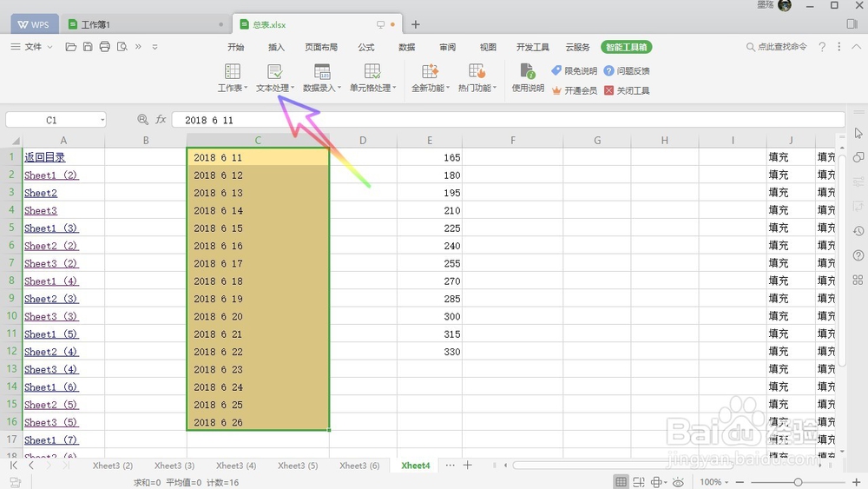Click the zoom magnifier icon beside formula bar

click(x=143, y=120)
